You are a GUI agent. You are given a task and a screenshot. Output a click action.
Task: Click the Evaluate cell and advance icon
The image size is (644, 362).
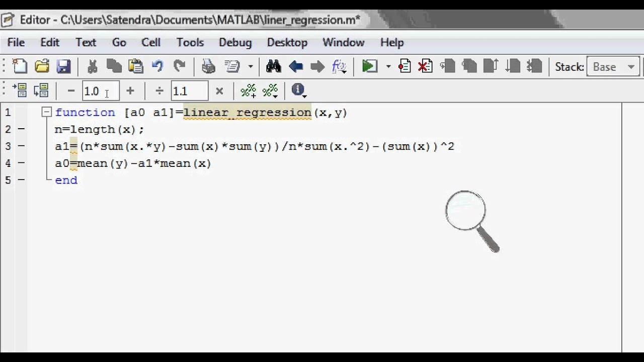click(41, 90)
